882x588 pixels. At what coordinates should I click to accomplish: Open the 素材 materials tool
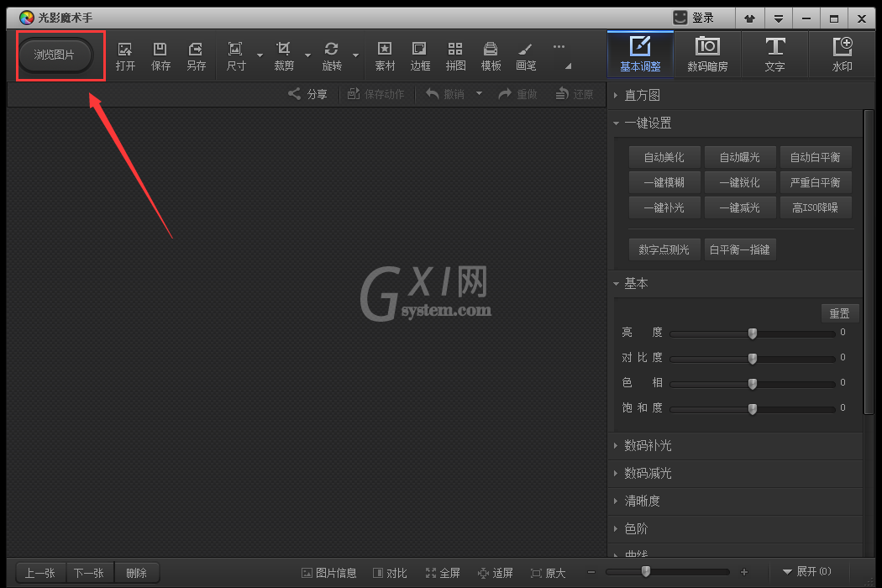(x=385, y=56)
